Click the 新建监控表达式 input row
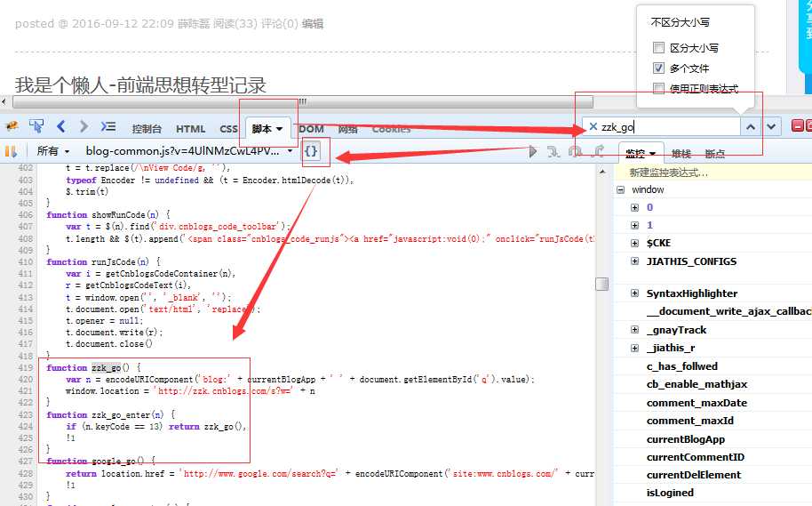Screen dimensions: 812x506 click(712, 173)
